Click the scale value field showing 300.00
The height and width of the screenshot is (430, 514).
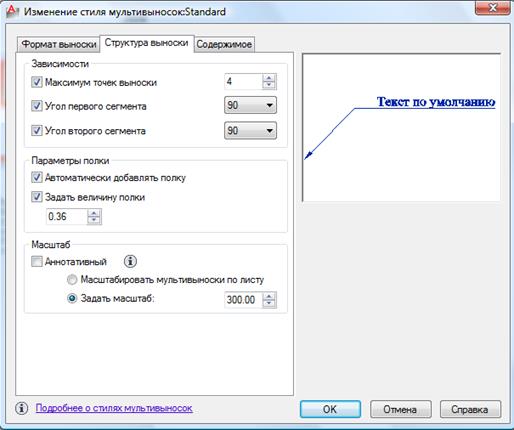[243, 299]
